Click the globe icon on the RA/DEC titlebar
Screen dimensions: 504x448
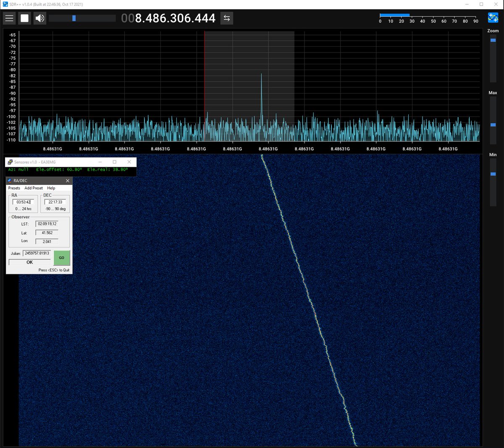(10, 180)
